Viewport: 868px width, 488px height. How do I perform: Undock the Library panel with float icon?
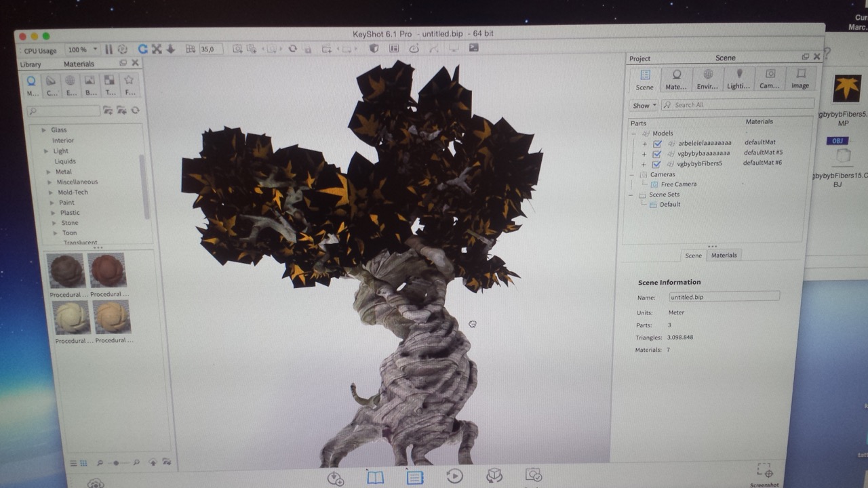click(123, 63)
